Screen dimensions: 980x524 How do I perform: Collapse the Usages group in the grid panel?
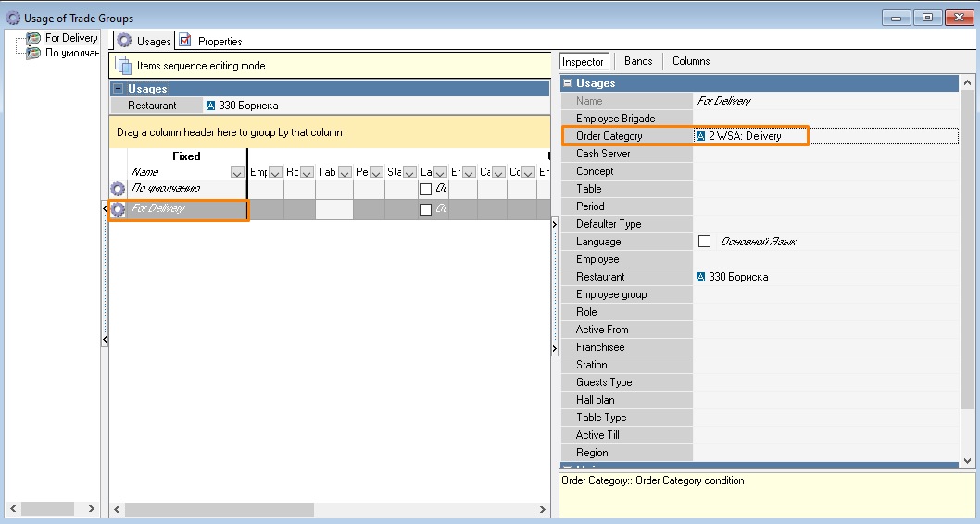118,89
